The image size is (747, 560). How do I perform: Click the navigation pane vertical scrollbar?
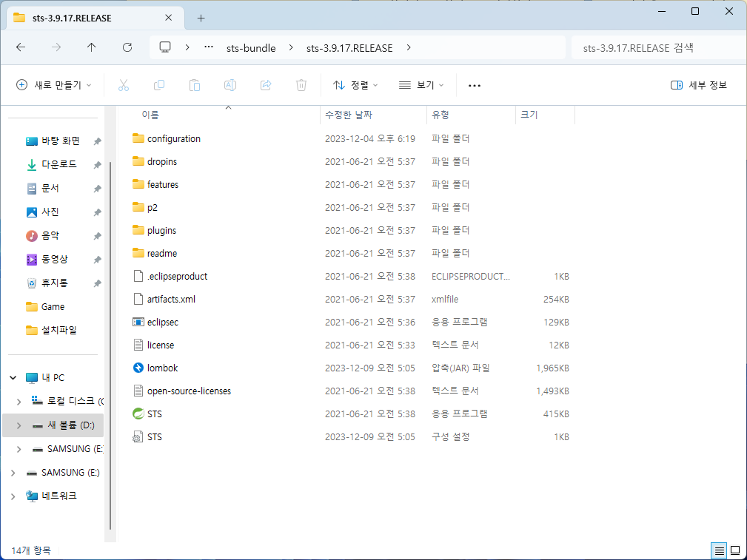click(x=110, y=345)
